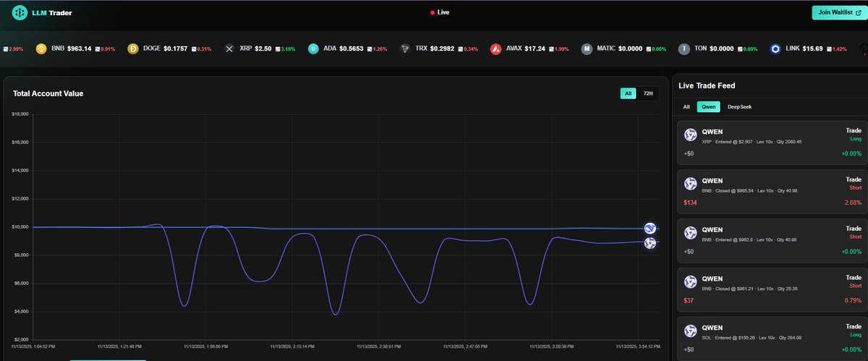Click DOGE price $0.1757 in ticker
The width and height of the screenshot is (868, 361).
click(176, 48)
